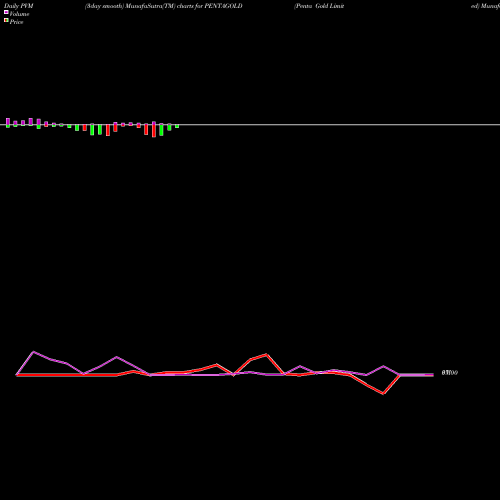Select the 'Price' legend label
This screenshot has height=500, width=500.
[16, 22]
